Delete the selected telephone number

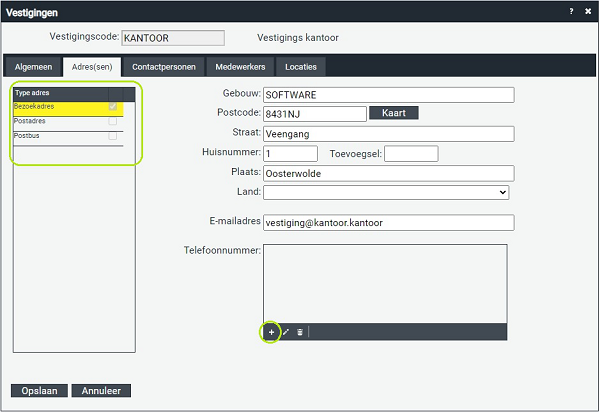point(300,332)
